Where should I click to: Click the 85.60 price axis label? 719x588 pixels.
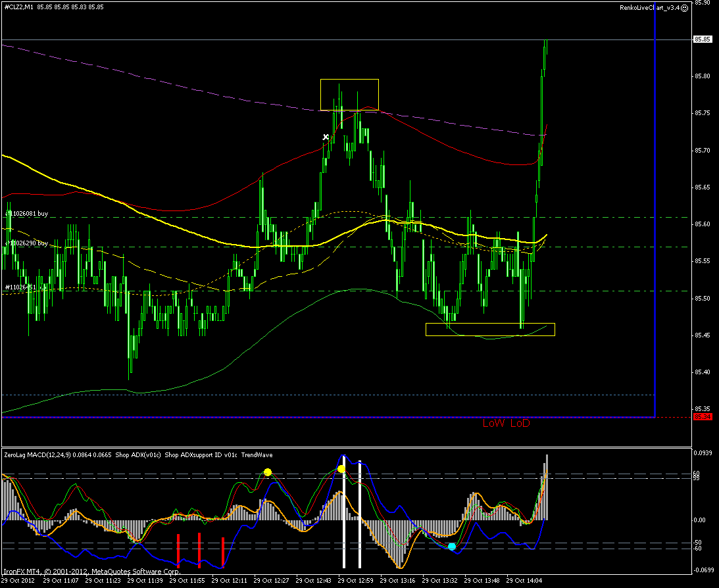(x=703, y=224)
